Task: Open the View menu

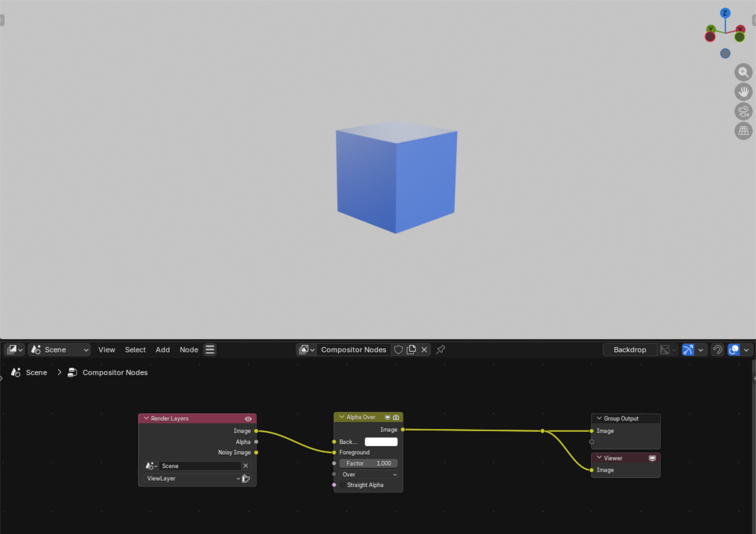Action: (106, 349)
